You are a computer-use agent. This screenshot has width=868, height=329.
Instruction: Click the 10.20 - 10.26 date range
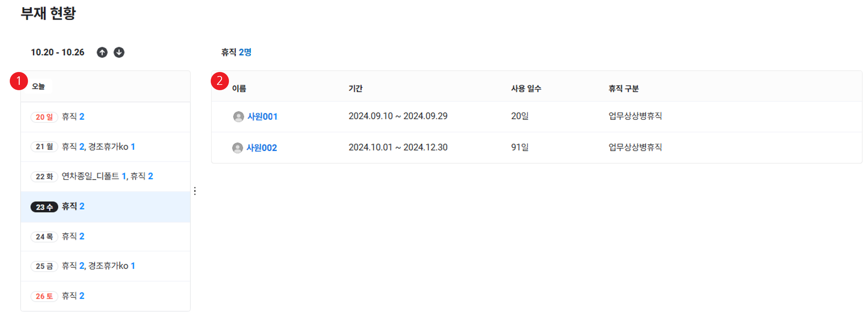pos(58,52)
